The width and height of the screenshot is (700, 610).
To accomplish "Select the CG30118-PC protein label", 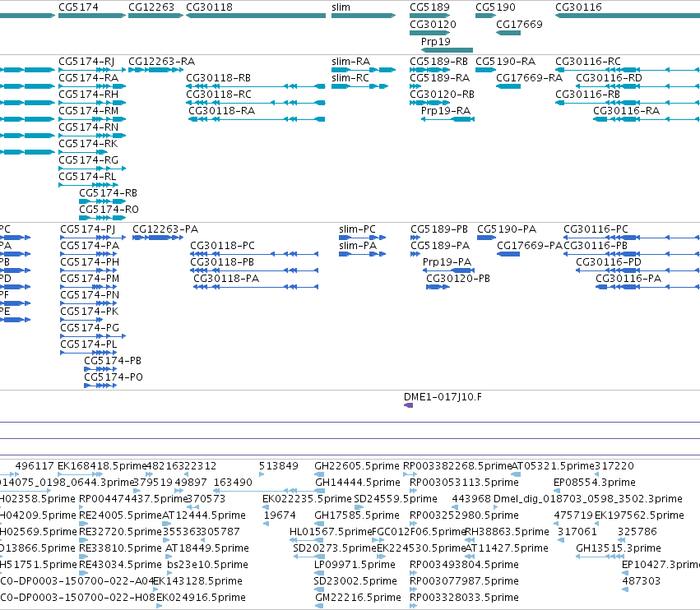I will (x=222, y=246).
